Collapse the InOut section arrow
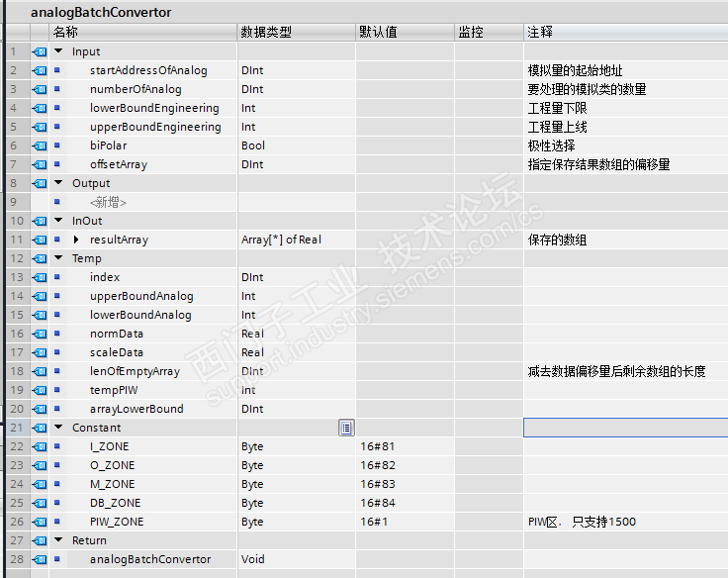 pyautogui.click(x=58, y=221)
